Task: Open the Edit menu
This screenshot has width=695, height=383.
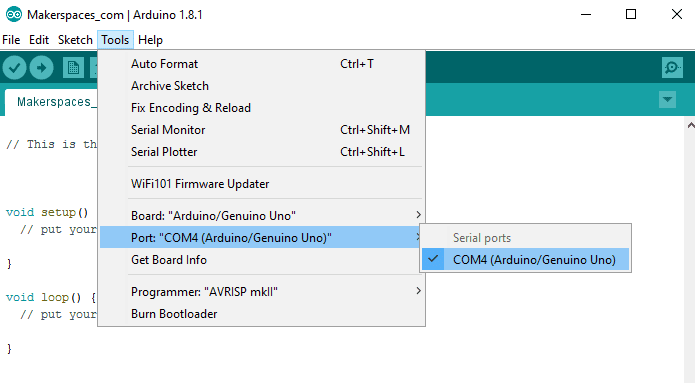Action: (39, 40)
